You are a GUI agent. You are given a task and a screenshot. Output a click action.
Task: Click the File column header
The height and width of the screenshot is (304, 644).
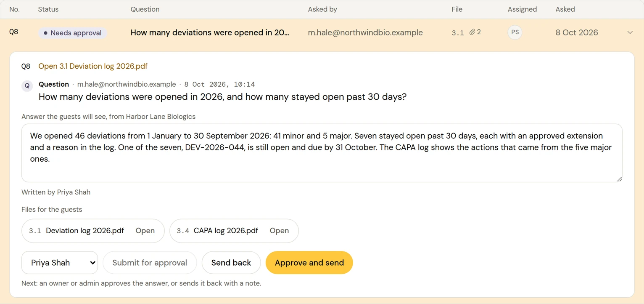point(457,9)
